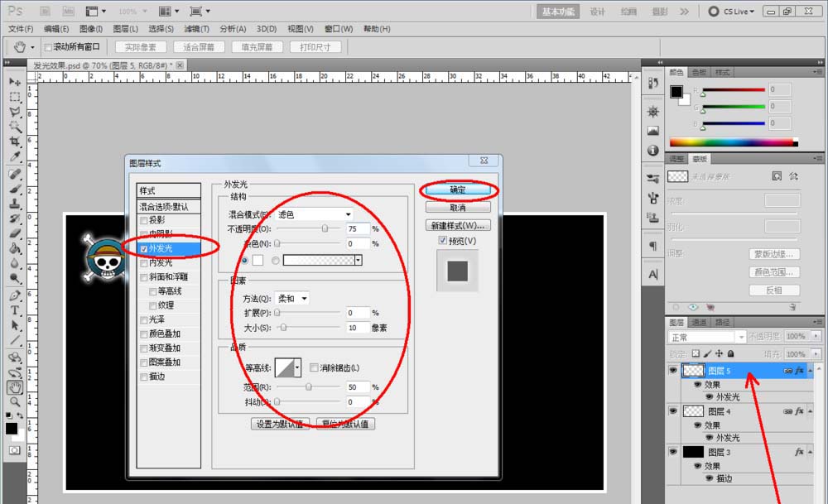Screen dimensions: 828x504
Task: Enable the 颜色叠加 checkbox
Action: pos(143,334)
